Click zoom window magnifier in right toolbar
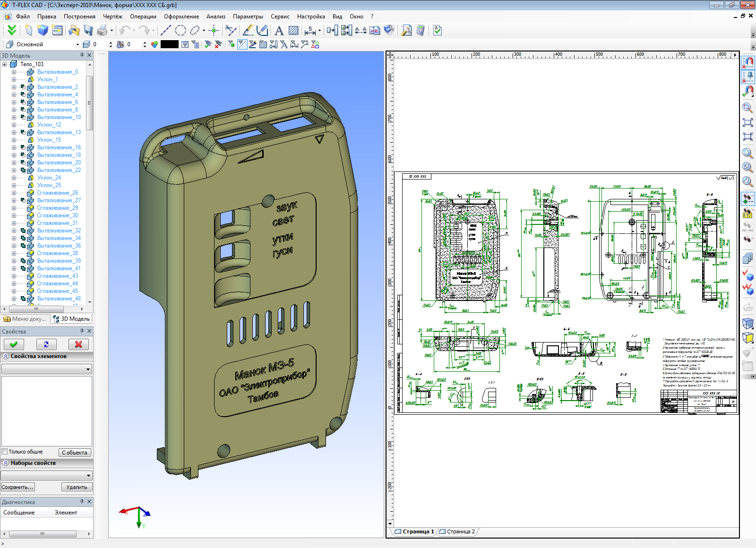This screenshot has height=548, width=756. click(x=747, y=108)
